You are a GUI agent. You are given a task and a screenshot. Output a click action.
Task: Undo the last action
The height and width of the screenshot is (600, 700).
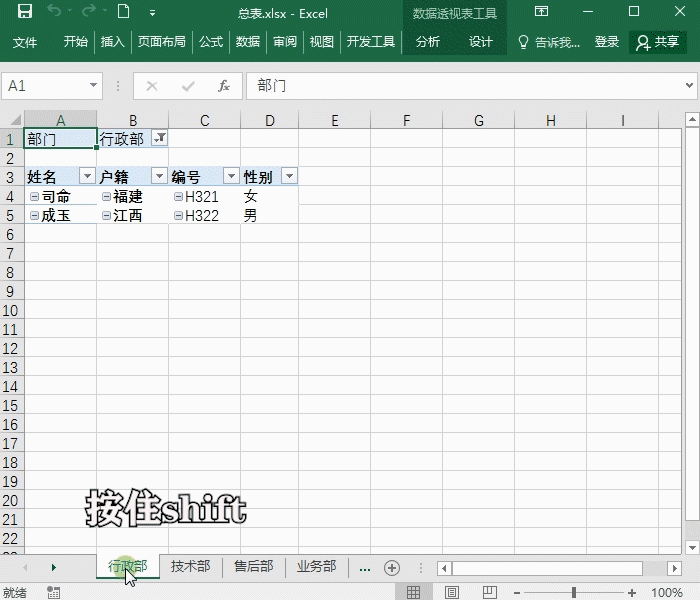point(54,11)
